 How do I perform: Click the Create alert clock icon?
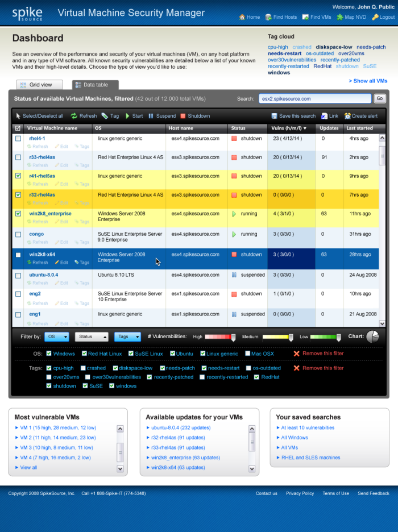coord(347,116)
